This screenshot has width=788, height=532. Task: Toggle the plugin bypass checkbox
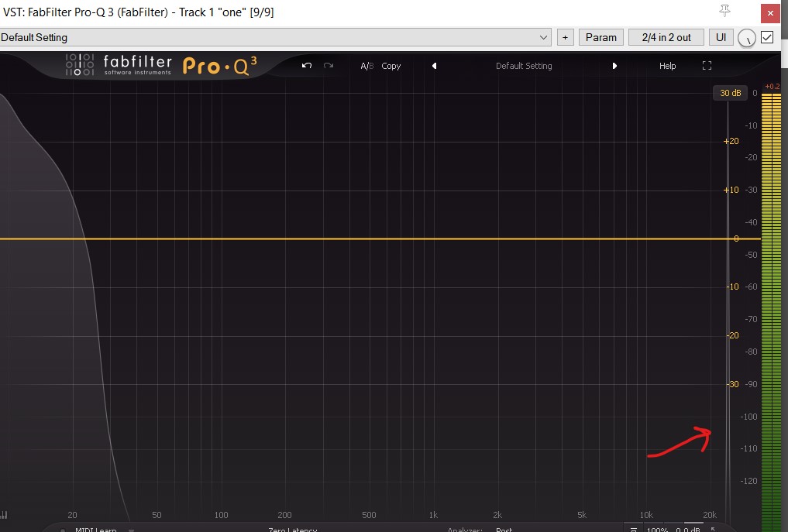point(767,37)
